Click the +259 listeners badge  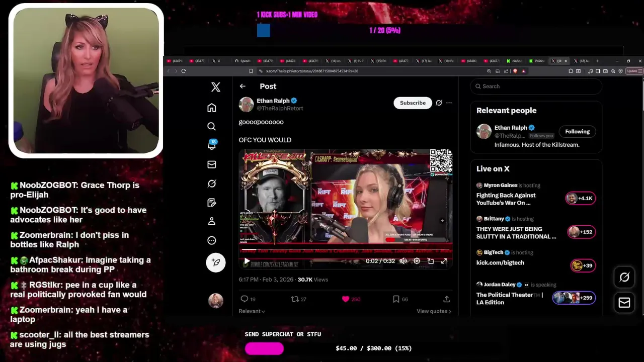(x=574, y=298)
